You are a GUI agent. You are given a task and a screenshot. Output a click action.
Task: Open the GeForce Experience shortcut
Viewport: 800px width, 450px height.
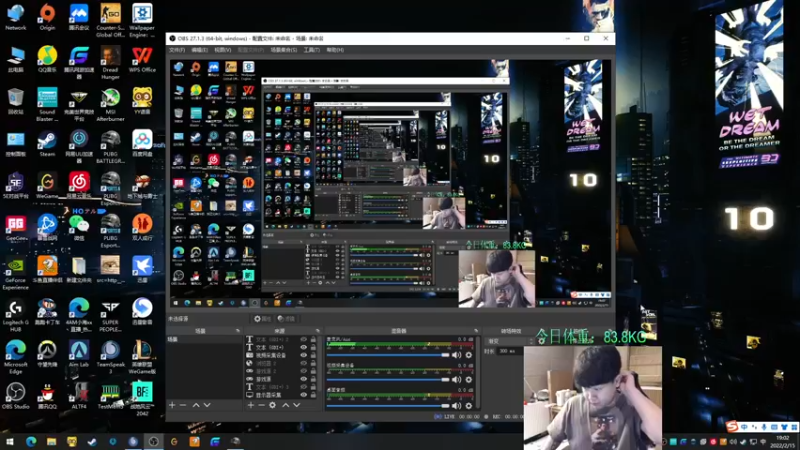click(x=15, y=273)
